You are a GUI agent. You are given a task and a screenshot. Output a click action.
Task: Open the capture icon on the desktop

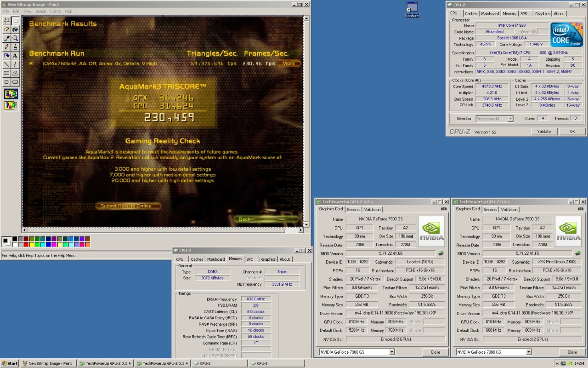coord(412,10)
